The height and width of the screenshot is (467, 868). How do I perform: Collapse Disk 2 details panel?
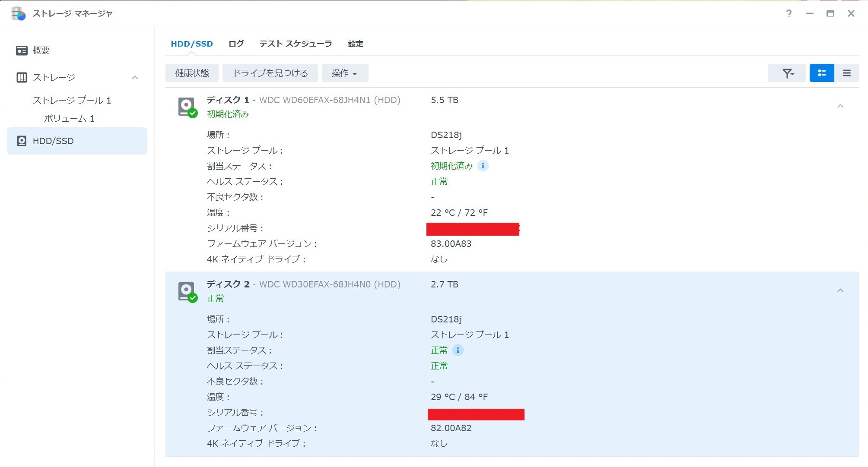tap(840, 290)
